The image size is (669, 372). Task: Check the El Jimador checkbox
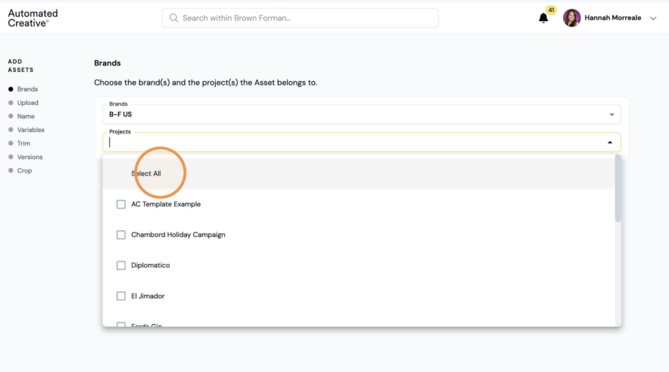pos(121,296)
